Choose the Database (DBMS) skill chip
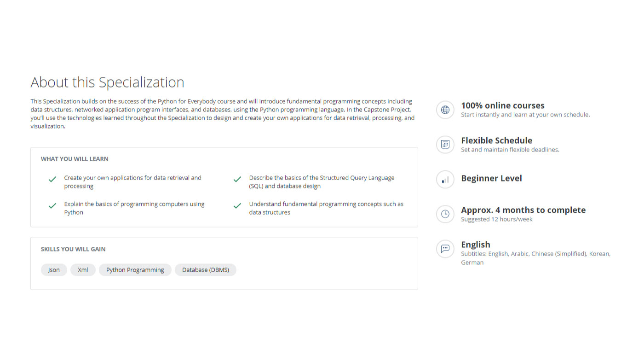This screenshot has height=356, width=644. pyautogui.click(x=205, y=270)
